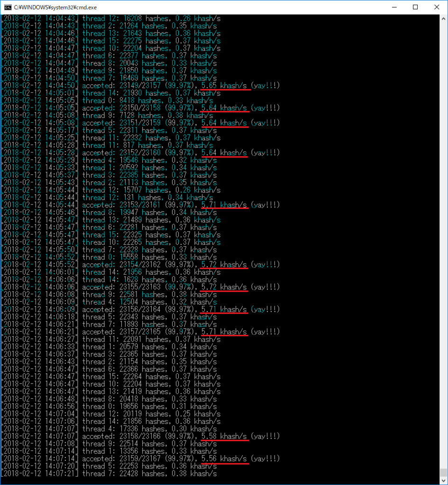Close the cmd.exe window
Viewport: 448px width, 485px height.
point(437,7)
